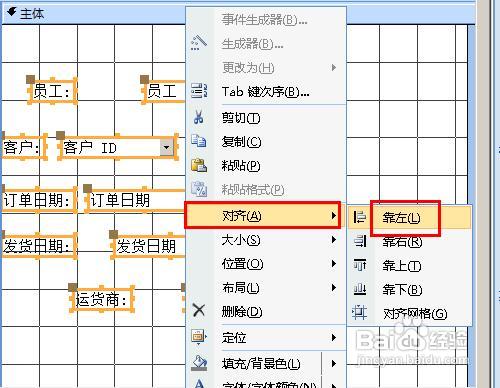Expand the 布局(L) layout submenu arrow
The image size is (500, 388).
point(333,287)
